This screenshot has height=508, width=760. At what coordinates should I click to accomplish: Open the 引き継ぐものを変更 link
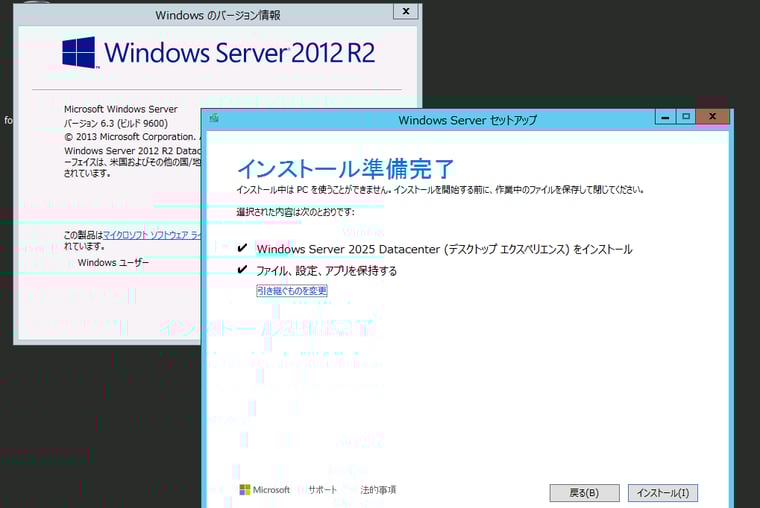pyautogui.click(x=292, y=291)
